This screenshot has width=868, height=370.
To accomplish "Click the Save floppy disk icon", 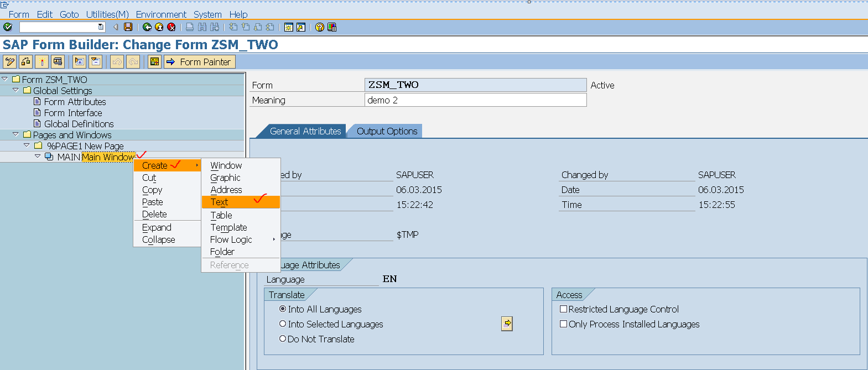I will coord(128,27).
